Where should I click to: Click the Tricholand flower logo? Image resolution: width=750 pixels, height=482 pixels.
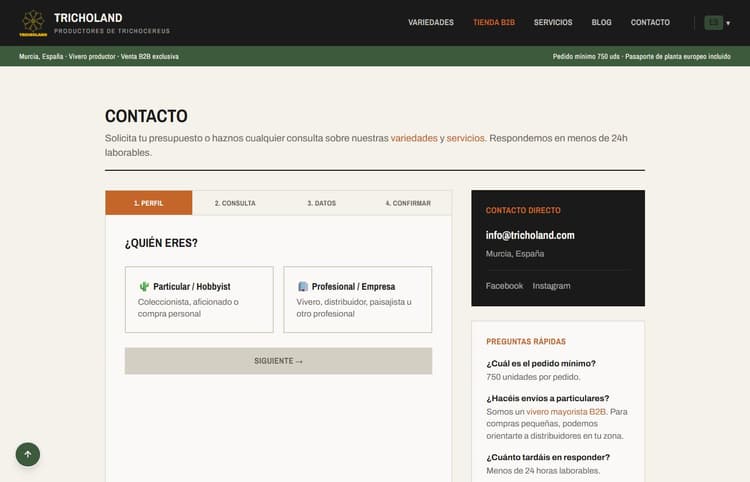click(x=33, y=23)
